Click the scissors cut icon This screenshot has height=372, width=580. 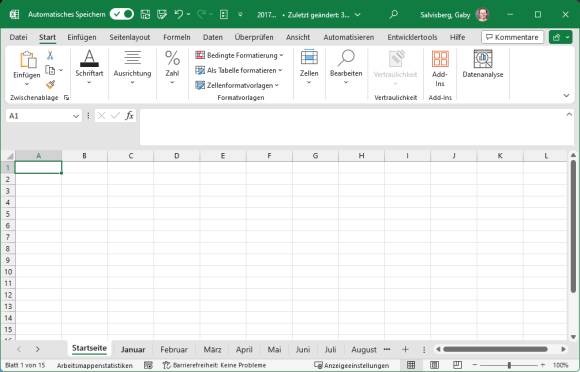pos(50,55)
